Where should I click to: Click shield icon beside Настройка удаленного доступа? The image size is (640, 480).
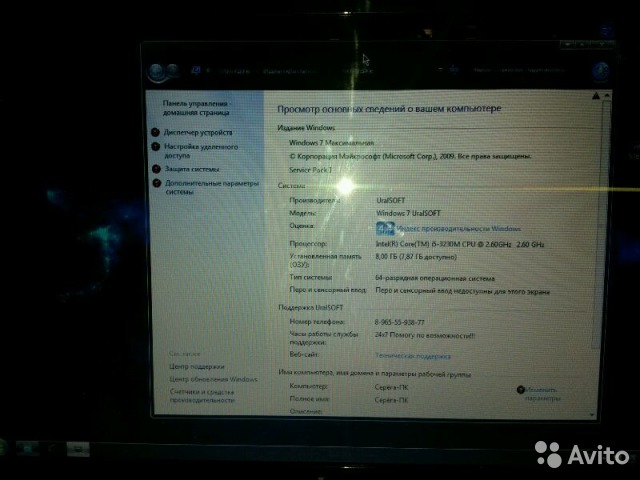(x=156, y=147)
